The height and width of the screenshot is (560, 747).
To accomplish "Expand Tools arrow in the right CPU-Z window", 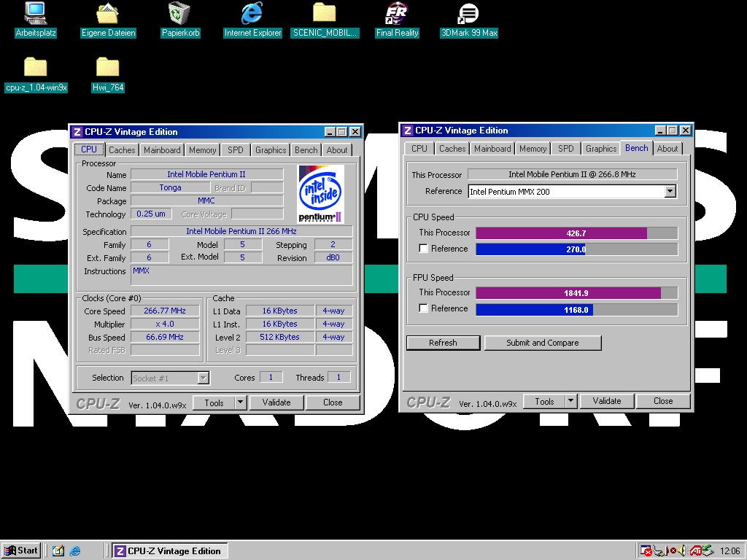I will (570, 401).
